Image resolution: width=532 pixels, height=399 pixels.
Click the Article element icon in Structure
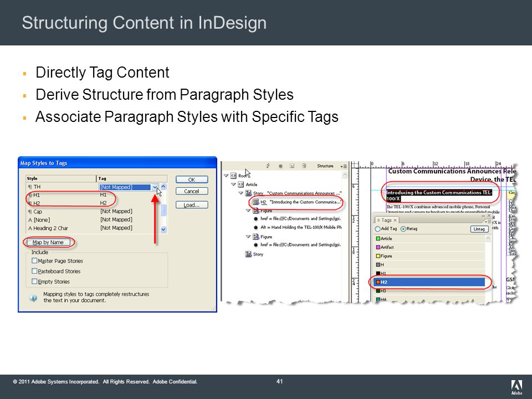241,184
